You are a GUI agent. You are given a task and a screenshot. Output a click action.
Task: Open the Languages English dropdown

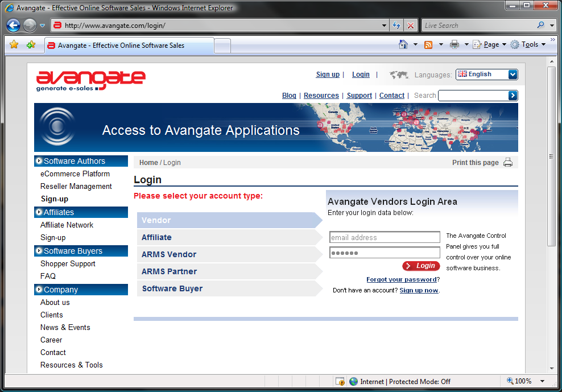[x=513, y=75]
